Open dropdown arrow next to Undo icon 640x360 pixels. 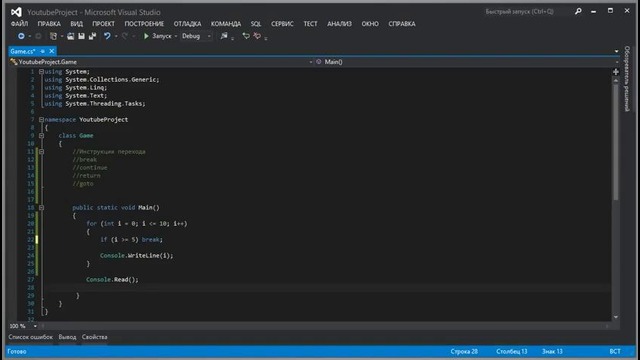tap(116, 37)
